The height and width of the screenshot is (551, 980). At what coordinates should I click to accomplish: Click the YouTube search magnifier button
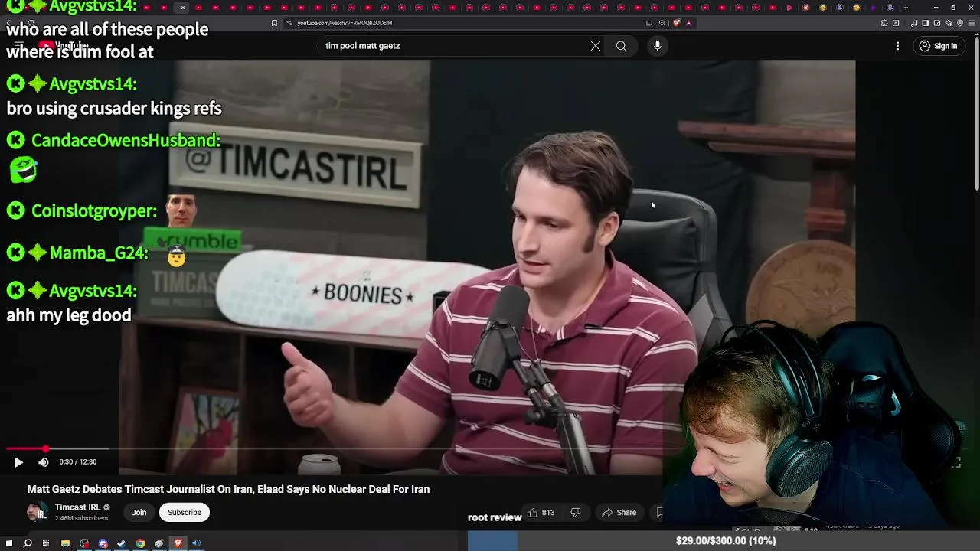tap(621, 46)
